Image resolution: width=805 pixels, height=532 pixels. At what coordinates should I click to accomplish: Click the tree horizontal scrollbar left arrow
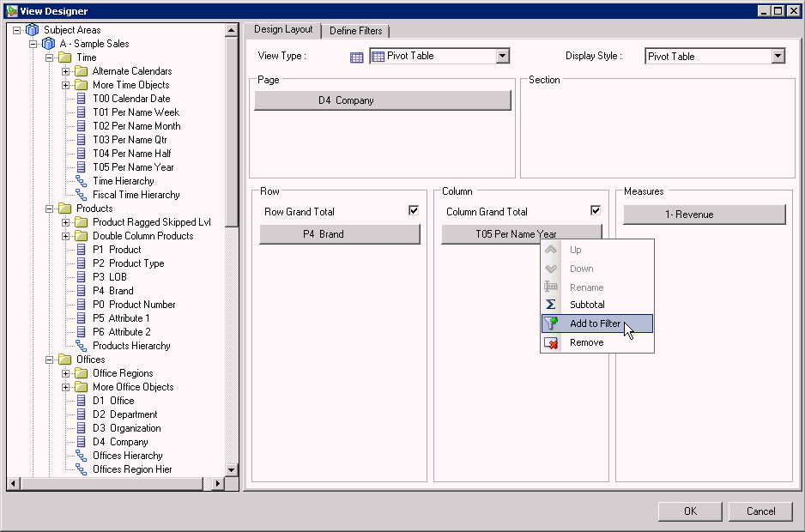(14, 483)
